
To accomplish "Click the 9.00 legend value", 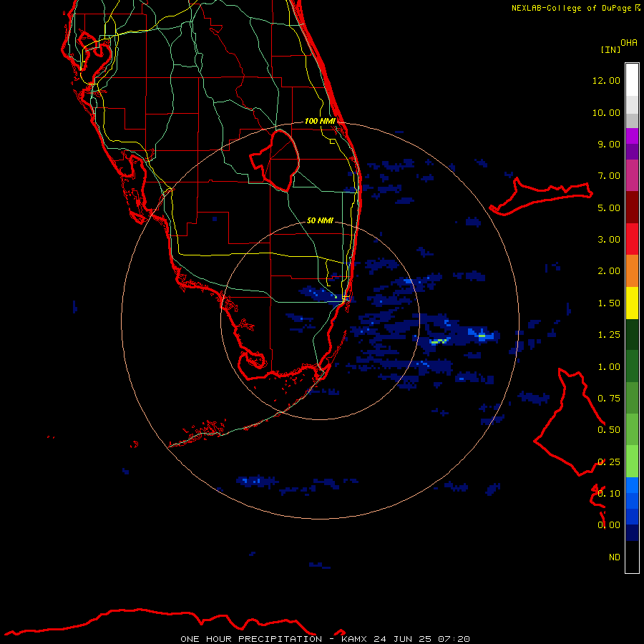I will pyautogui.click(x=609, y=144).
